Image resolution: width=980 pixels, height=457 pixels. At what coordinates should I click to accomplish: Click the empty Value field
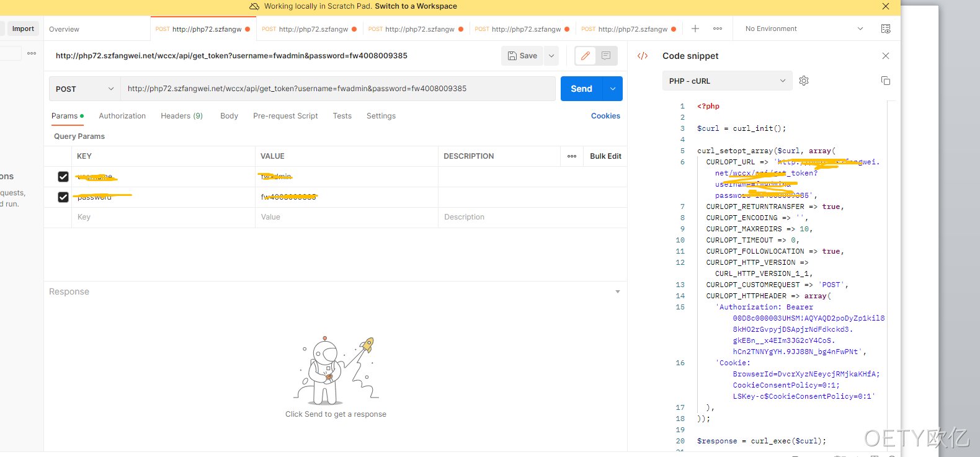click(x=347, y=217)
